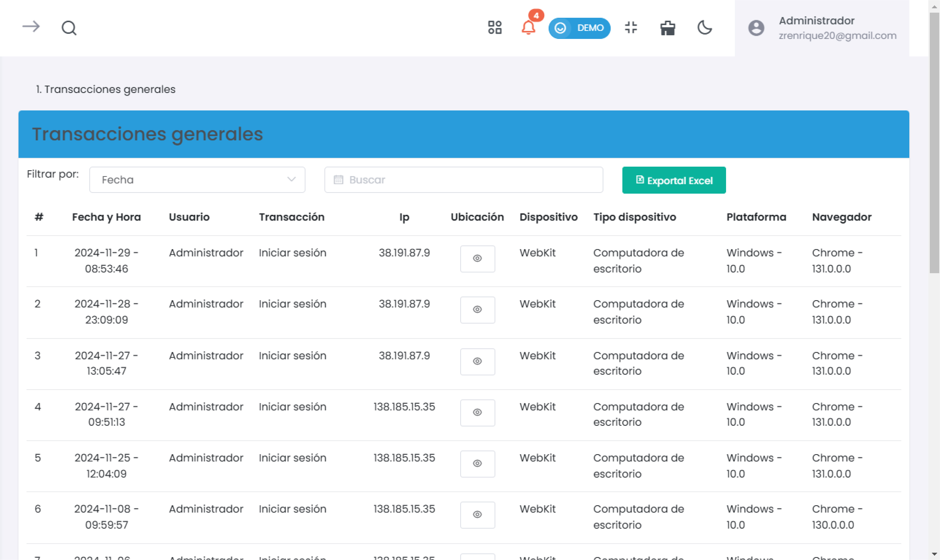
Task: Open notifications bell with 4 alerts
Action: [x=528, y=27]
